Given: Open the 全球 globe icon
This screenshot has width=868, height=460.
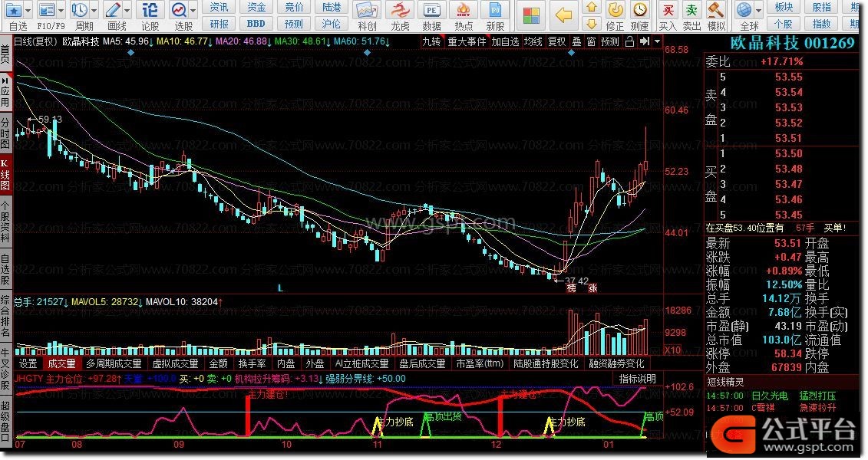Looking at the screenshot, I should (x=744, y=10).
